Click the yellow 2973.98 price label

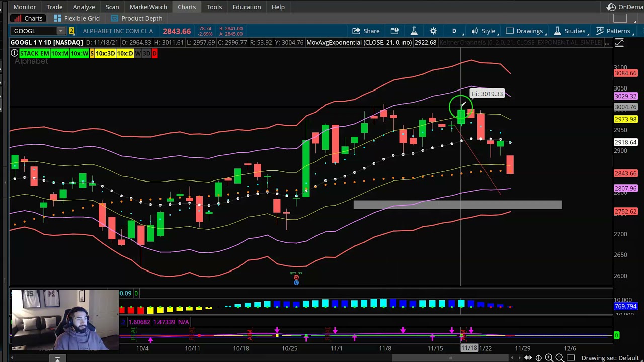[x=625, y=119]
